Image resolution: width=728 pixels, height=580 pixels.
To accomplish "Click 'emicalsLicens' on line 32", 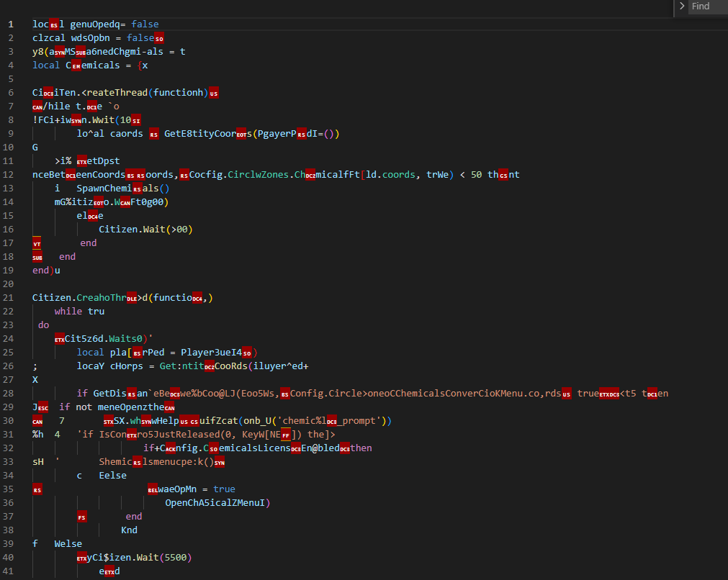I will 255,448.
